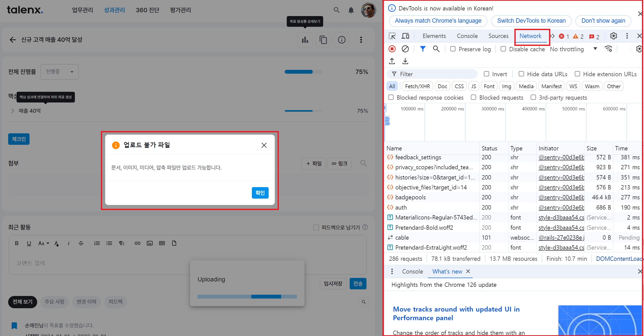Click the DevTools inspect element icon
Viewport: 644px width, 336px height.
(392, 36)
